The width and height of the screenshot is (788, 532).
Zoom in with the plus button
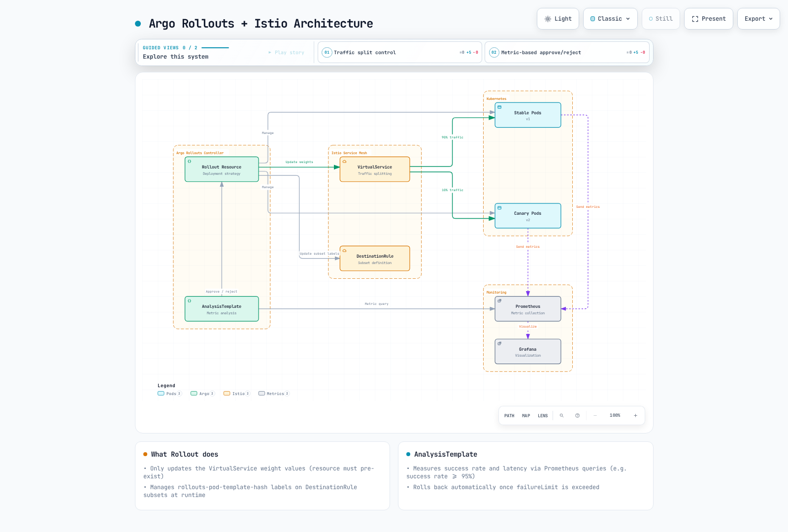(x=635, y=416)
